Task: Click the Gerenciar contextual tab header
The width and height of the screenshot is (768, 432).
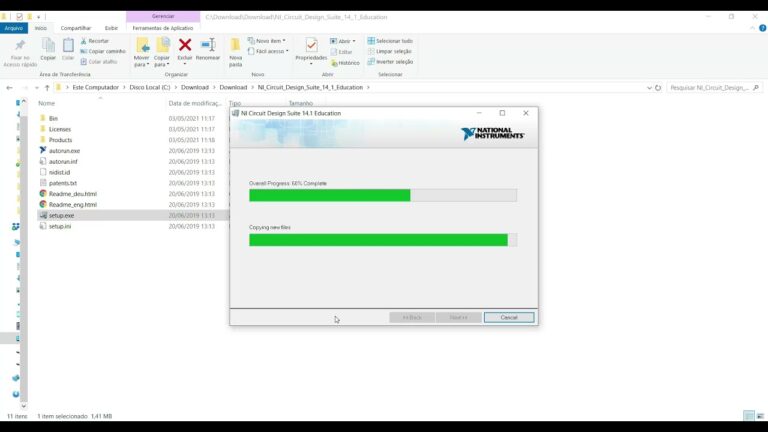Action: (x=163, y=17)
